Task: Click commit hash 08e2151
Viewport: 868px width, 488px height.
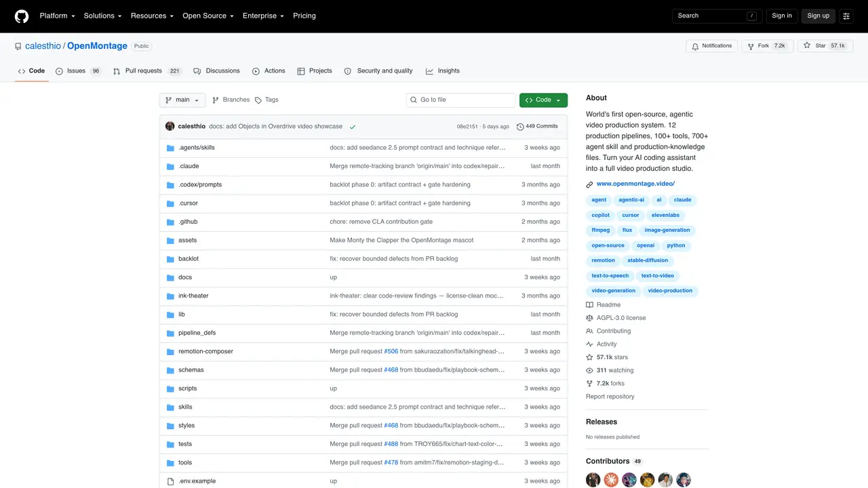Action: tap(467, 127)
